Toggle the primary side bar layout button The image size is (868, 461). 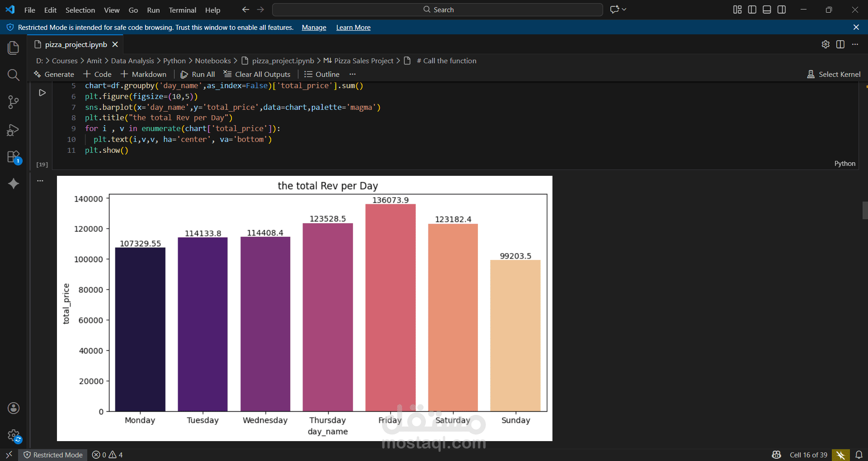click(752, 9)
